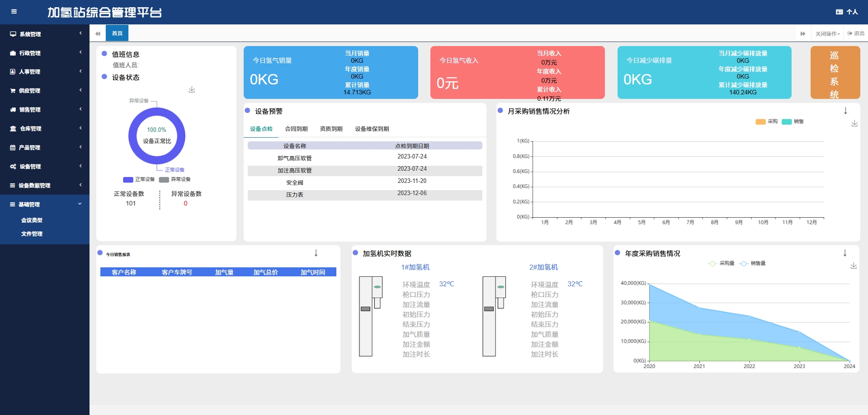Screen dimensions: 868x415
Task: Click the 今日氢气收入 red card
Action: pos(518,73)
